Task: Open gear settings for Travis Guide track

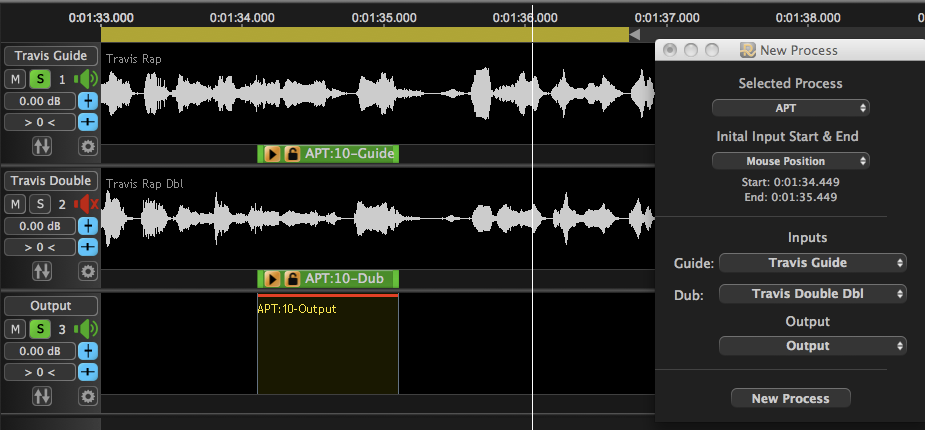Action: coord(88,147)
